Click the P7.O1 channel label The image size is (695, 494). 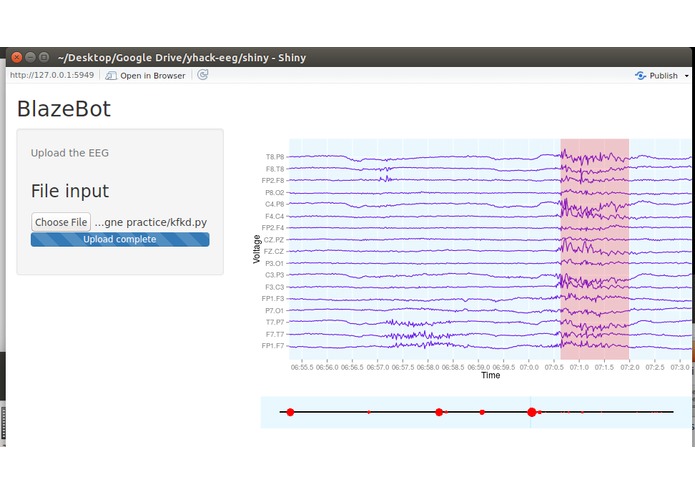pos(274,311)
